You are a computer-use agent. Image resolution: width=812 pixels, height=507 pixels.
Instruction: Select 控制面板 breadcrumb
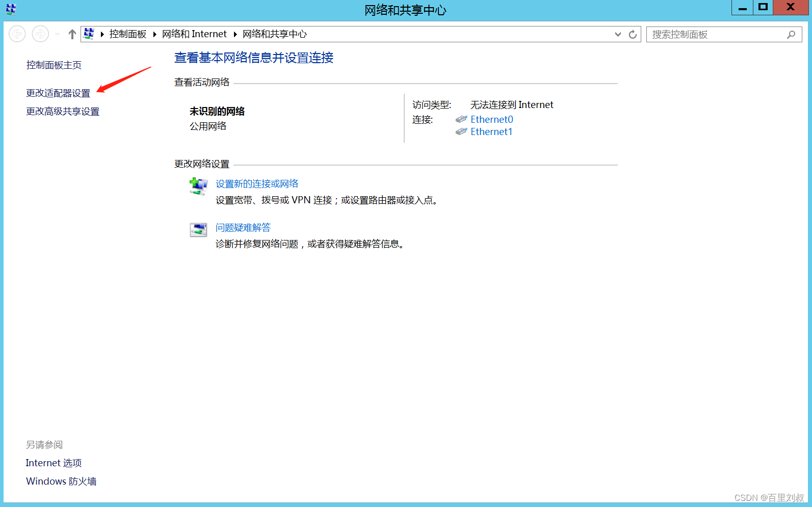coord(128,34)
